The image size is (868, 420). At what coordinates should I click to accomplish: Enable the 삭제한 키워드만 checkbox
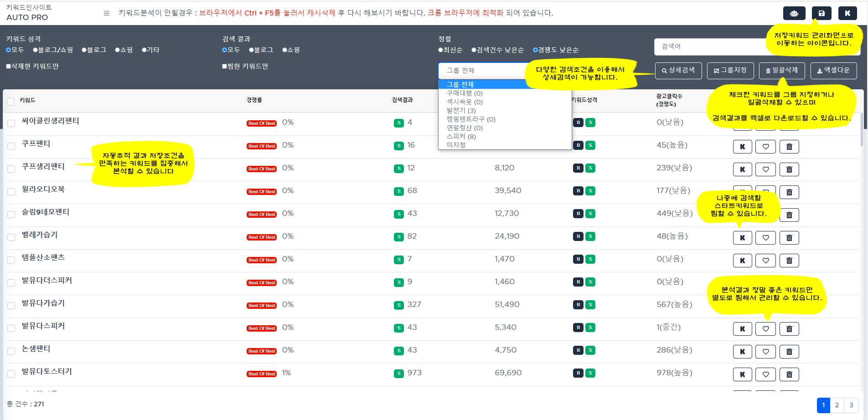pos(9,67)
